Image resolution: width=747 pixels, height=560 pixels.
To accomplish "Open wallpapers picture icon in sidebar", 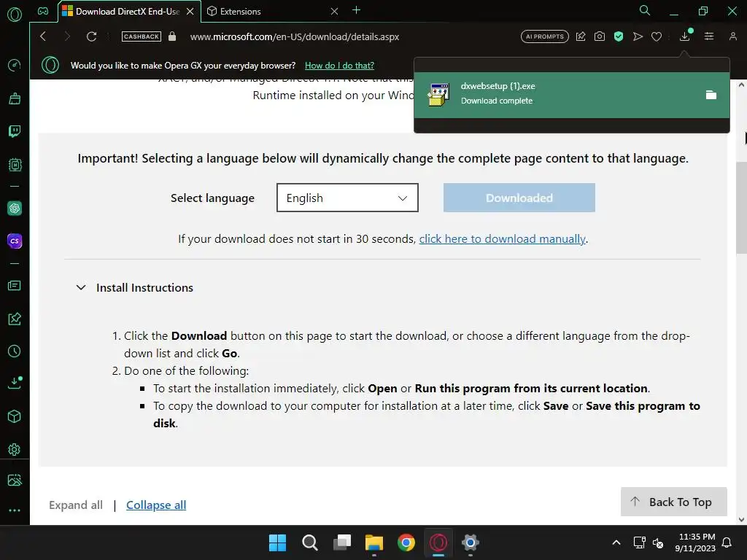I will (x=15, y=480).
